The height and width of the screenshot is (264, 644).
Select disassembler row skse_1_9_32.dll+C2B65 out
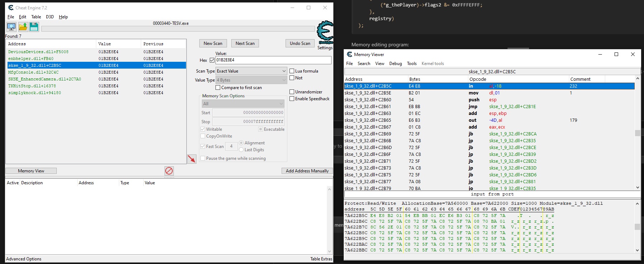pos(489,120)
